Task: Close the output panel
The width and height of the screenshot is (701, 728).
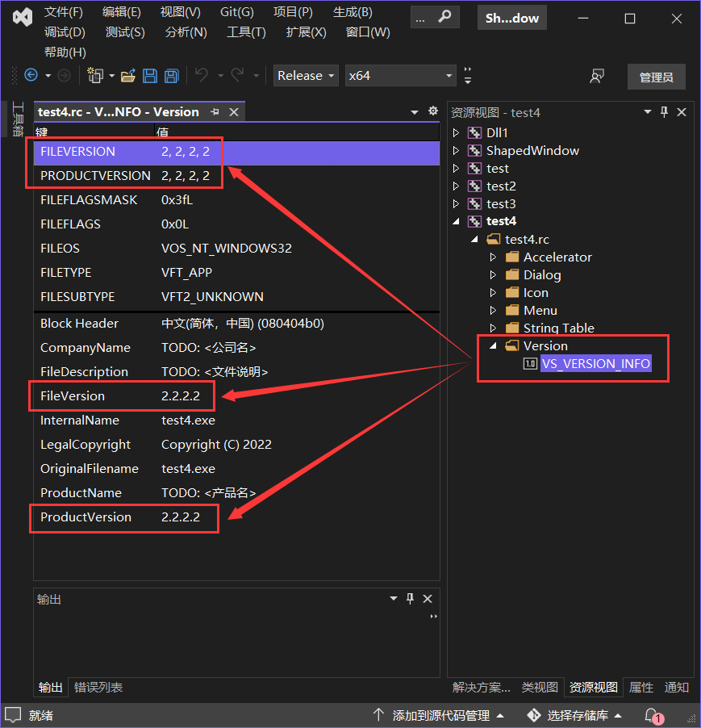Action: coord(428,599)
